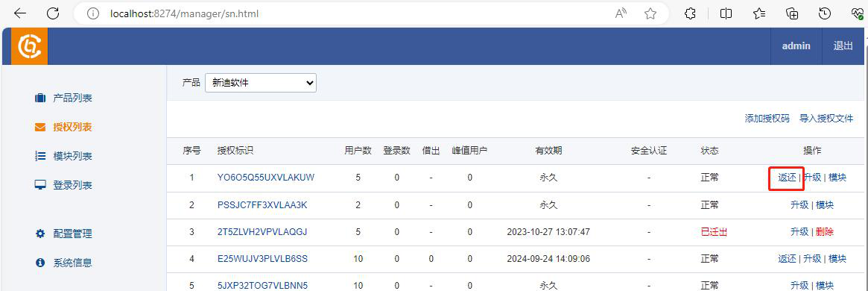Open license YO6O5Q55UXVLAKUW details
This screenshot has width=868, height=291.
[266, 178]
